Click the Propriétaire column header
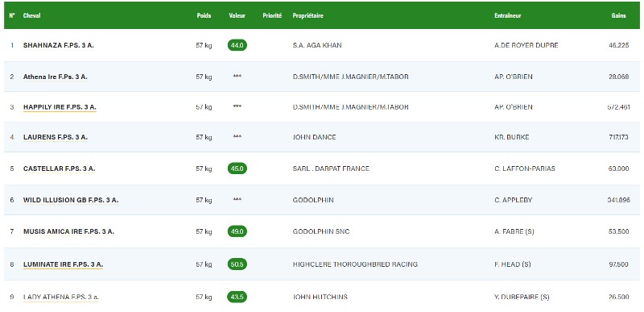644x312 pixels. (x=308, y=15)
